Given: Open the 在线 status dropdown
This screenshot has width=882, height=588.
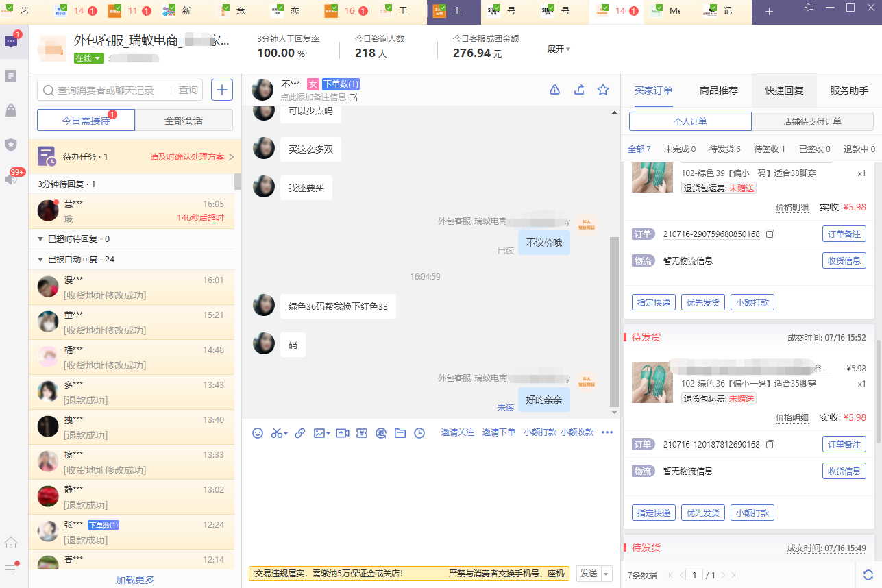Looking at the screenshot, I should pyautogui.click(x=89, y=58).
